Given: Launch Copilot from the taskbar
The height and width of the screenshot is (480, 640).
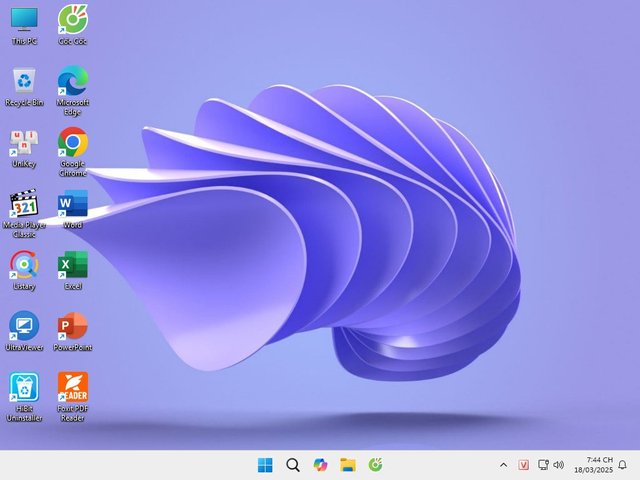Looking at the screenshot, I should pos(320,465).
